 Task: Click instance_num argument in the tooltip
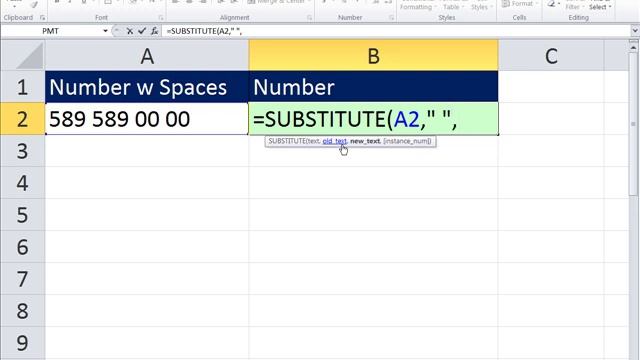click(407, 141)
